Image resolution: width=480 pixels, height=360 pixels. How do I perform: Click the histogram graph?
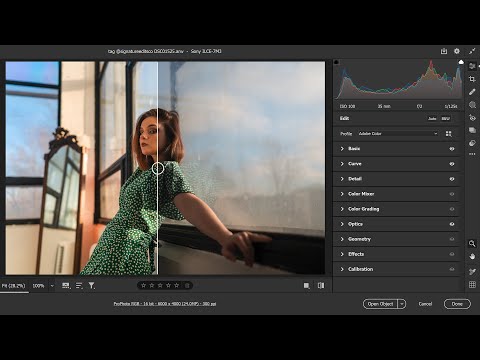[399, 79]
